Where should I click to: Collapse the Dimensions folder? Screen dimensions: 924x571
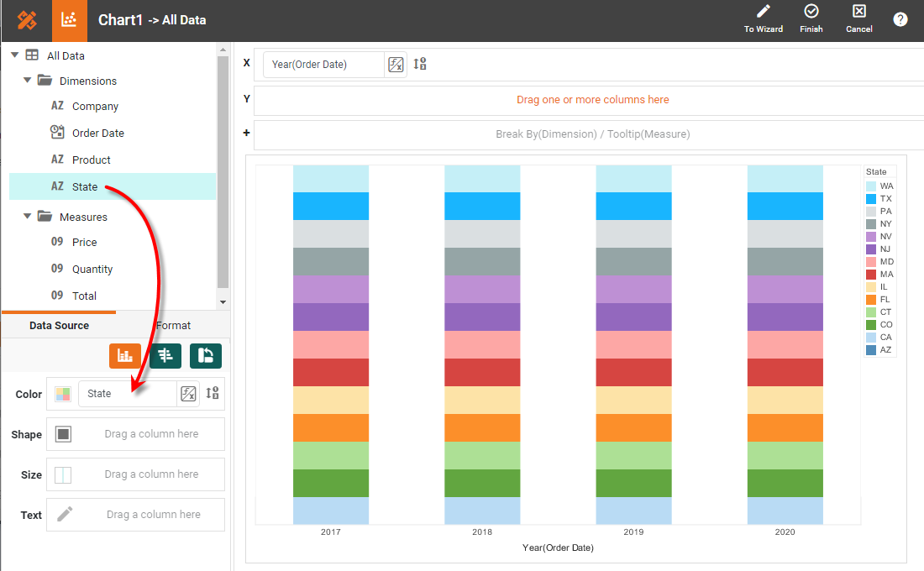click(28, 81)
